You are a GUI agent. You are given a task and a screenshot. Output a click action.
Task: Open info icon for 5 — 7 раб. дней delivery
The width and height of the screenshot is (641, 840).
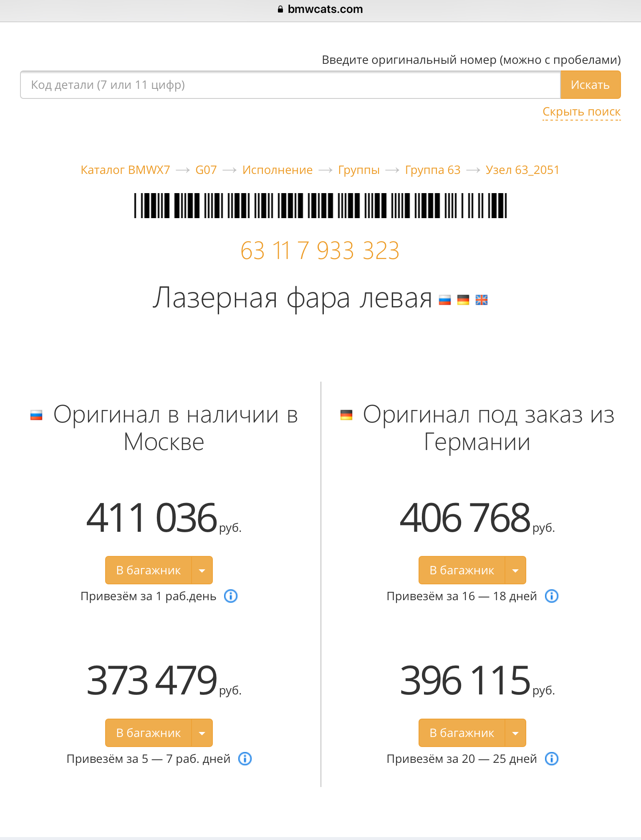pos(245,759)
